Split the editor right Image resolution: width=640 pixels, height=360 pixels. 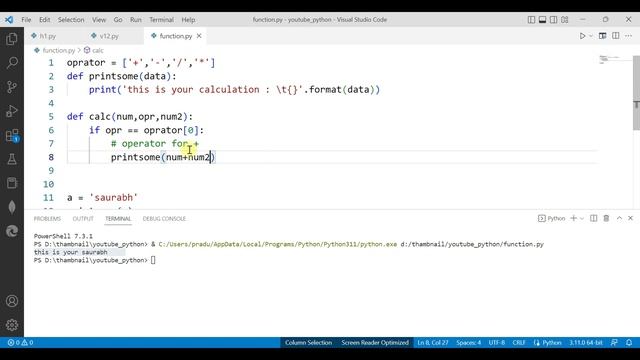(x=616, y=36)
